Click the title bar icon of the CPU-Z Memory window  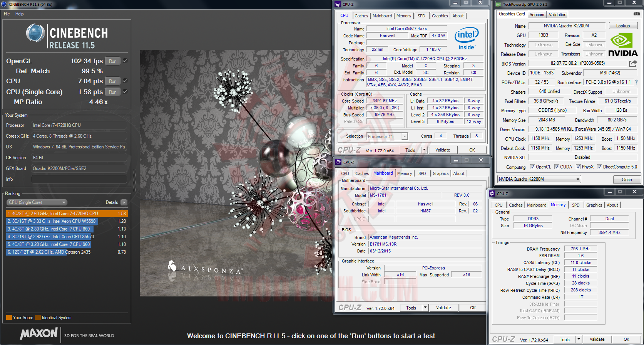(x=492, y=194)
